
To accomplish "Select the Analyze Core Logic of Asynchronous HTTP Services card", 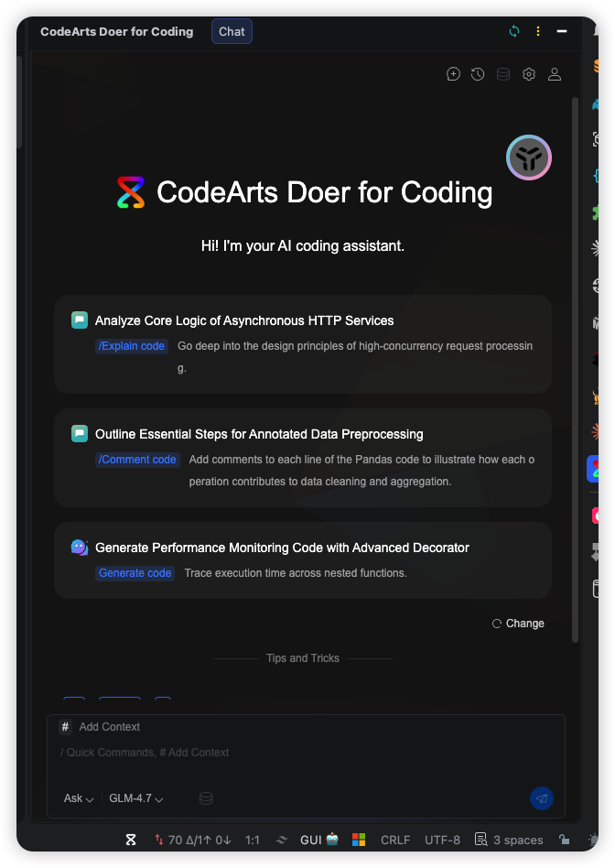I will tap(303, 344).
